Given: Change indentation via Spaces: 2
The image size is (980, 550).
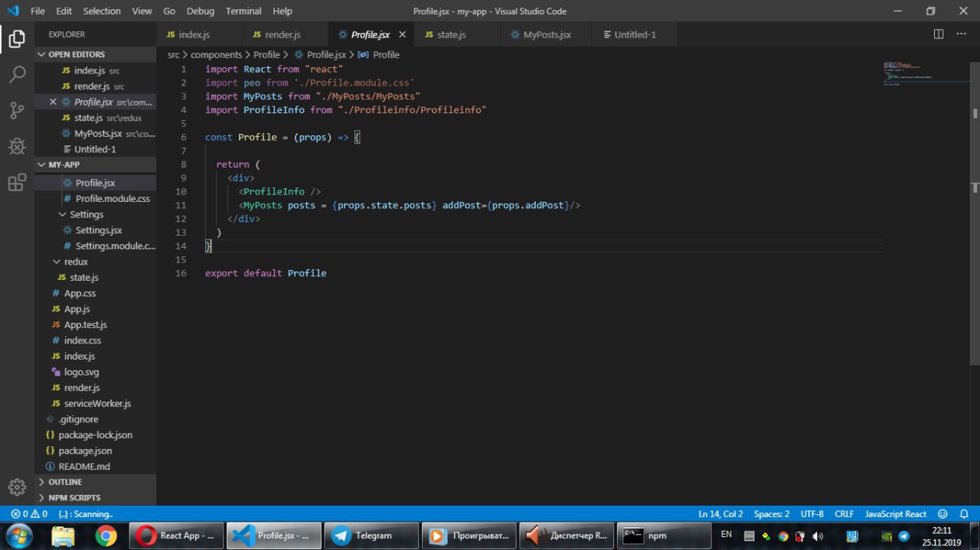Looking at the screenshot, I should point(771,514).
